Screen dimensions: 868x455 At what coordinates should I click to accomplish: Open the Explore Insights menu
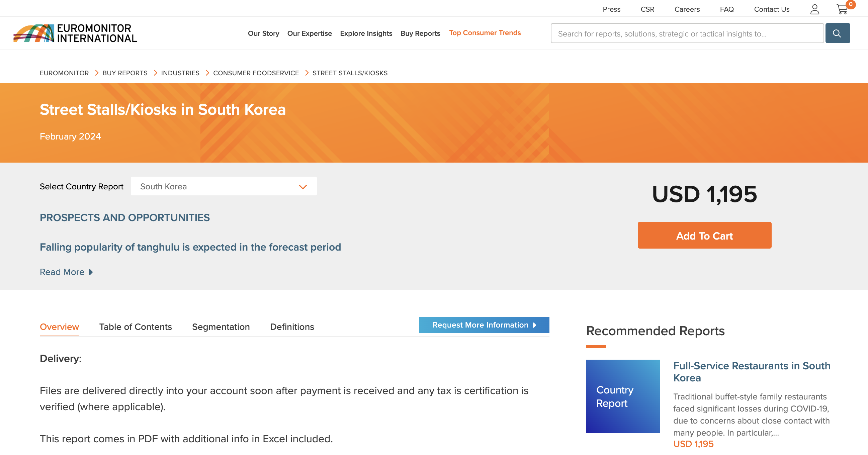[366, 33]
